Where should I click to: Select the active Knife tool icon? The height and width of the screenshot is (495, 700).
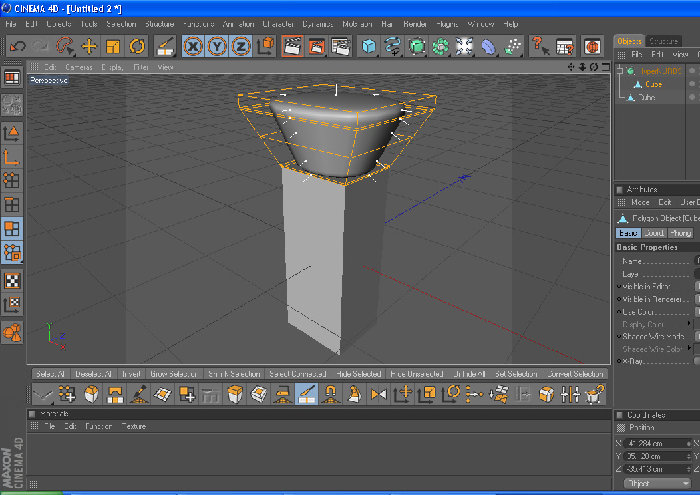306,395
